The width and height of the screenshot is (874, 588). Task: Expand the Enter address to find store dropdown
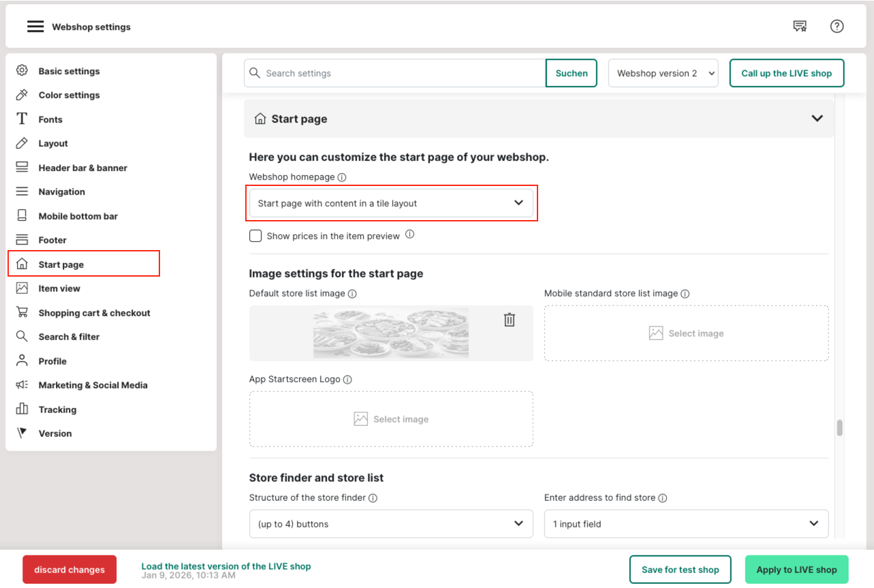[x=686, y=524]
